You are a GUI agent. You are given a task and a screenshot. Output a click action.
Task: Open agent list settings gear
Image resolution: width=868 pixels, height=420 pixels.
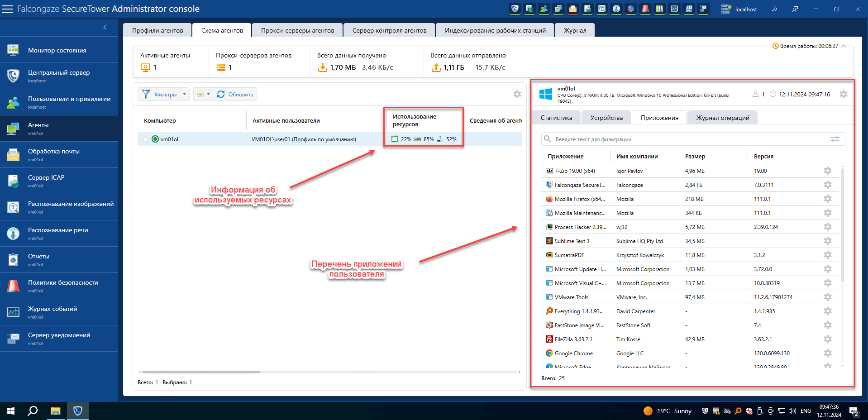click(517, 94)
